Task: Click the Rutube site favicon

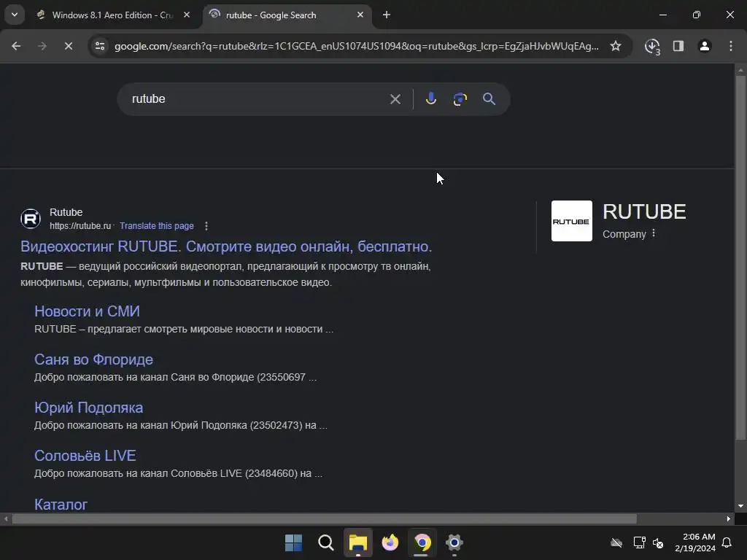Action: coord(31,219)
